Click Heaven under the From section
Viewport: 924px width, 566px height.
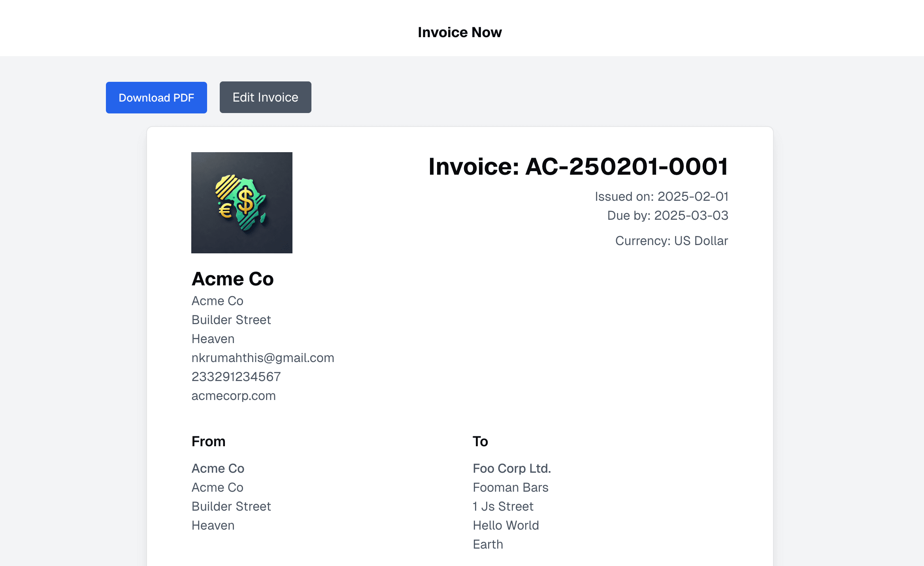[213, 525]
